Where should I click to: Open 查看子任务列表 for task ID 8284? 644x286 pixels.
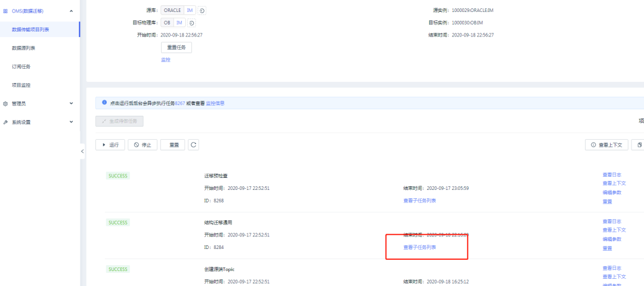click(419, 247)
